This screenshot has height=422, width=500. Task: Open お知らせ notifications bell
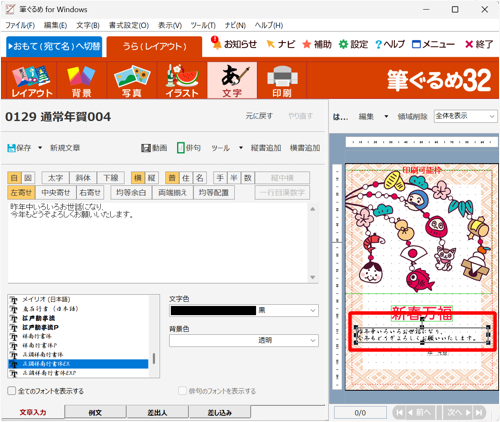coord(234,44)
